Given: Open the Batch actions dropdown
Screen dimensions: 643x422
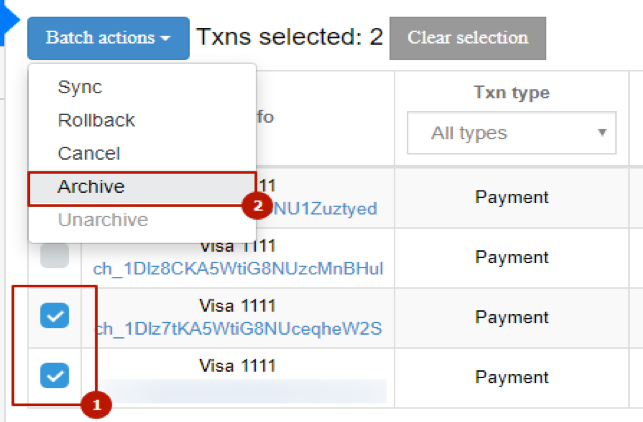Looking at the screenshot, I should [x=108, y=38].
